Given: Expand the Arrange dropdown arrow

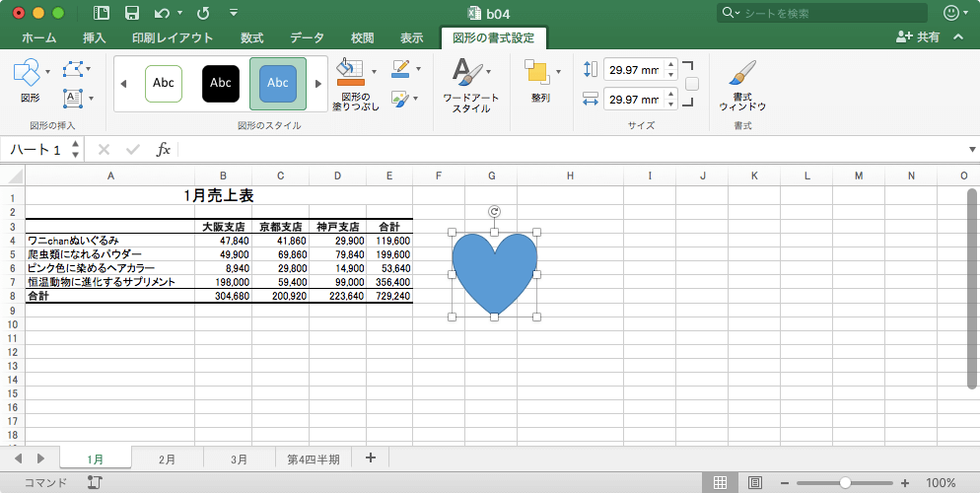Looking at the screenshot, I should coord(558,71).
